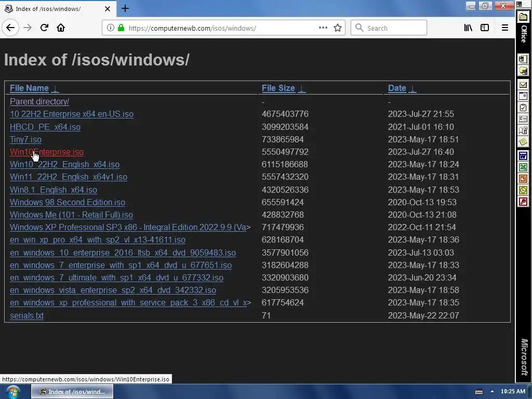Download en_windows_7_enterprise_with_sp1_x64_dvd_u_677651.iso
Screen dimensions: 532x399
coord(121,265)
